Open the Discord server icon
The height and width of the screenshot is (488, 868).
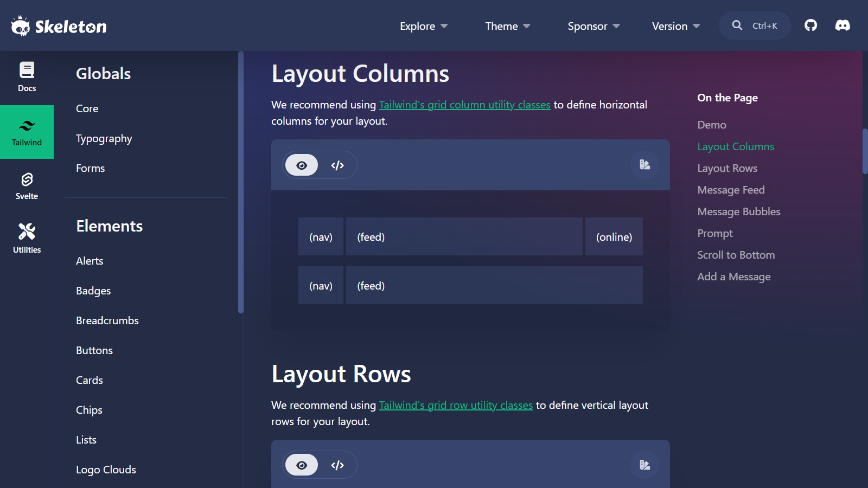click(843, 25)
